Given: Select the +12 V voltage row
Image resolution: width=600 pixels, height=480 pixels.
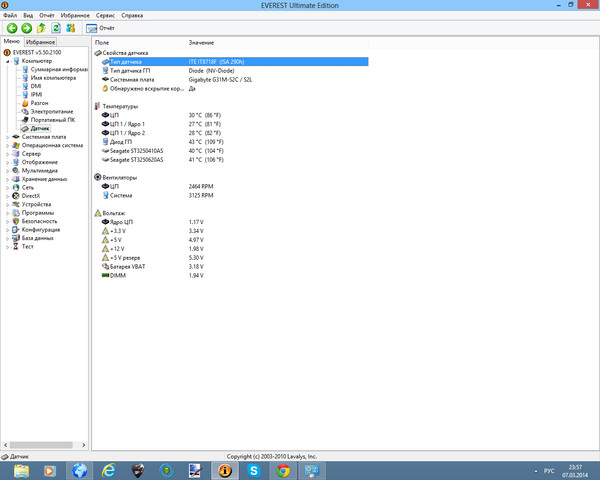Looking at the screenshot, I should click(235, 249).
